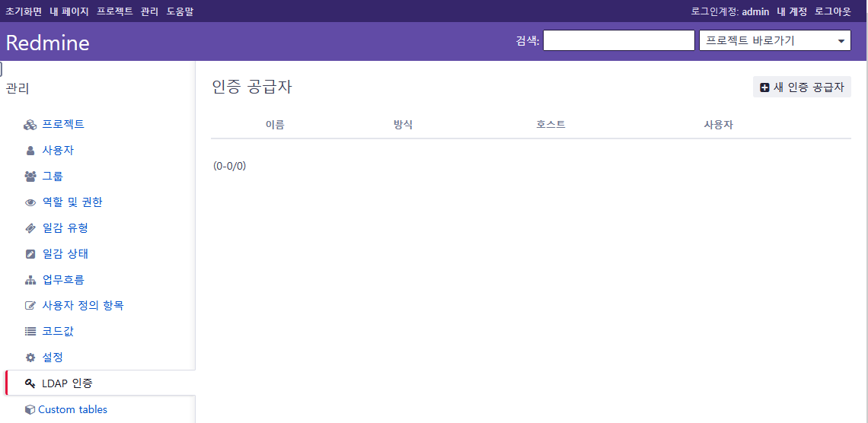The width and height of the screenshot is (868, 423).
Task: Click the ticket icon beside 일감 유형
Action: (30, 228)
